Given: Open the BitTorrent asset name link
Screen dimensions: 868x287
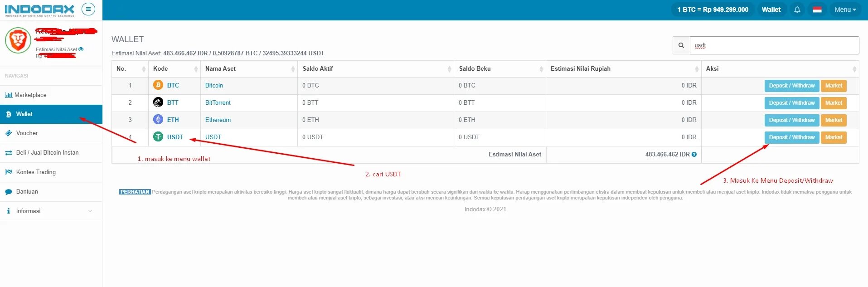Looking at the screenshot, I should [x=218, y=102].
